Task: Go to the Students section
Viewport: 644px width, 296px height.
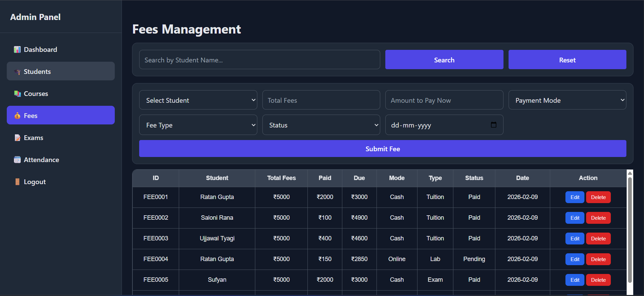Action: (61, 71)
